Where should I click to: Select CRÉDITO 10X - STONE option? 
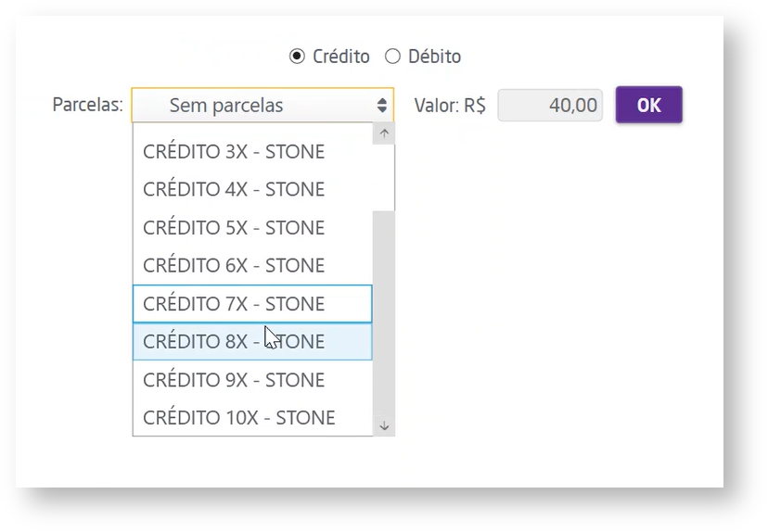239,418
